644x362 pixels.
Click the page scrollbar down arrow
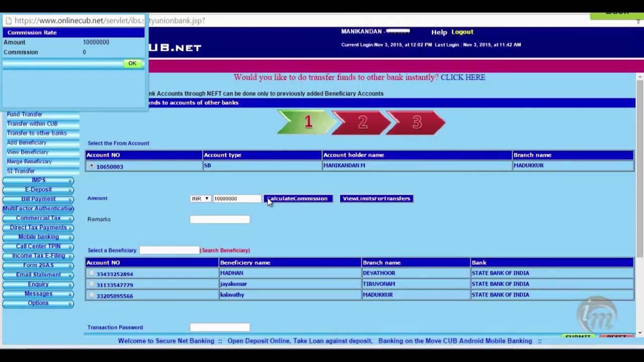[640, 333]
